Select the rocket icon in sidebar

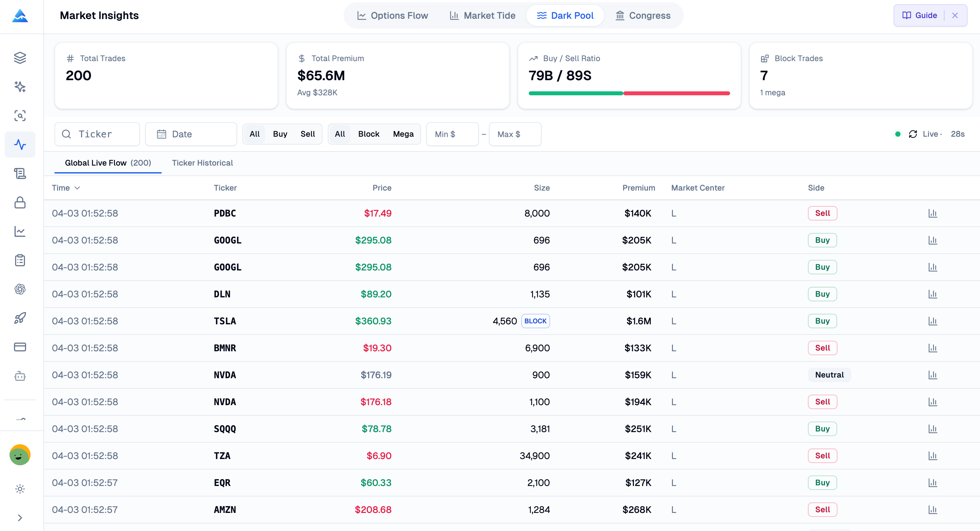click(20, 318)
